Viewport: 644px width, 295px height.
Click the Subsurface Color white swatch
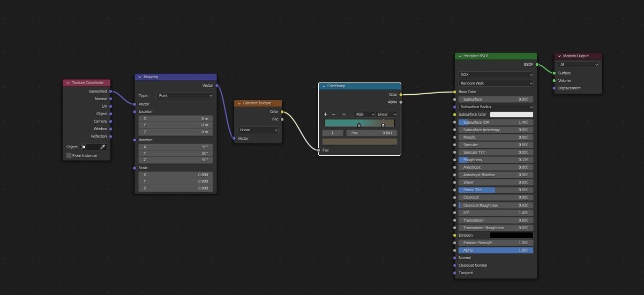[x=512, y=114]
